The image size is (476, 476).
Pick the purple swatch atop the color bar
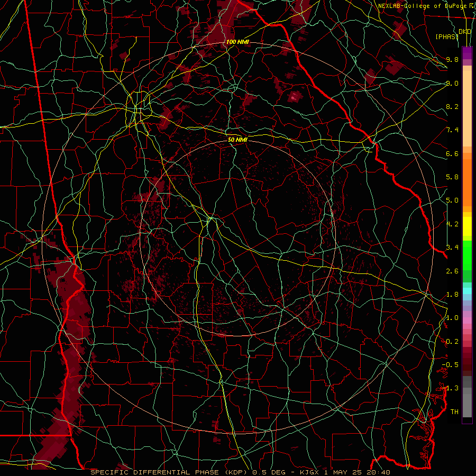(x=467, y=53)
